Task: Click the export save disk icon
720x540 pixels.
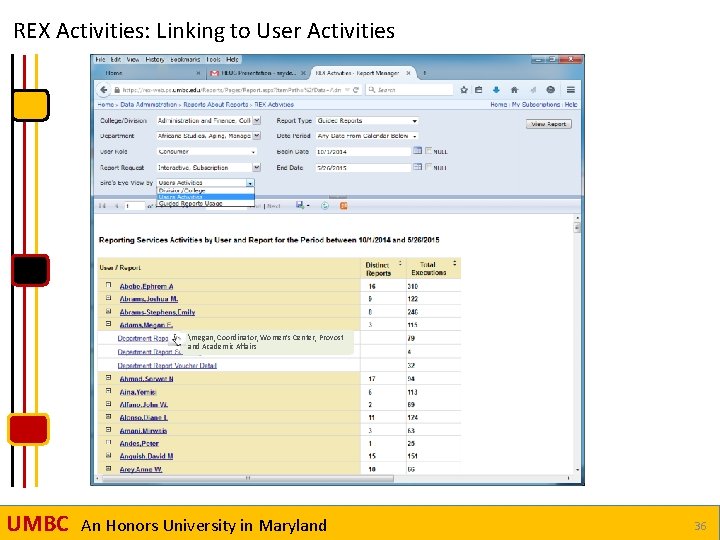Action: click(x=300, y=205)
